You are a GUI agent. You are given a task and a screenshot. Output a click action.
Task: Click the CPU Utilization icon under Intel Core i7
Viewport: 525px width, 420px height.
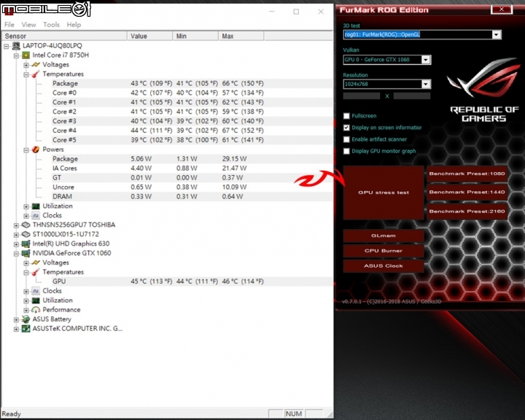click(x=36, y=206)
